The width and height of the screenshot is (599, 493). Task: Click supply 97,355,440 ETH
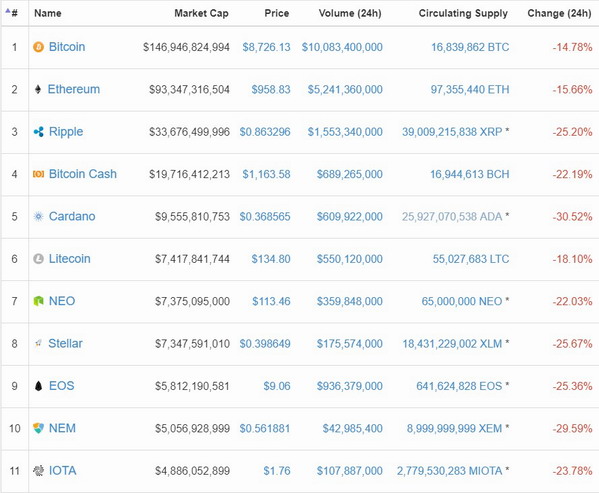[x=470, y=90]
